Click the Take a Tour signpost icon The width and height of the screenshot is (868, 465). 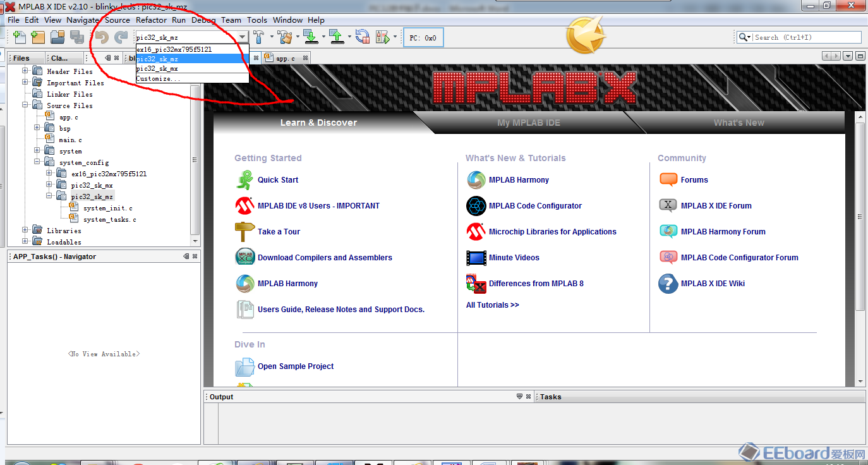pyautogui.click(x=244, y=232)
